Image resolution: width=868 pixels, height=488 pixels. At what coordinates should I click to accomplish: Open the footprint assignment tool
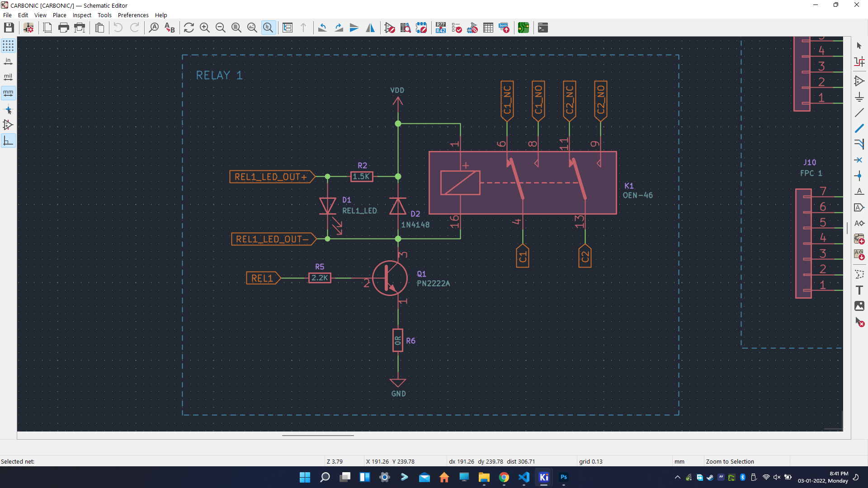pos(472,28)
